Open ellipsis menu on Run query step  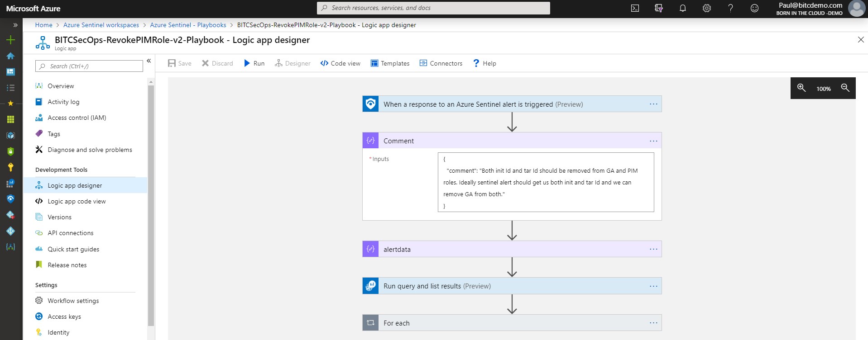click(653, 286)
